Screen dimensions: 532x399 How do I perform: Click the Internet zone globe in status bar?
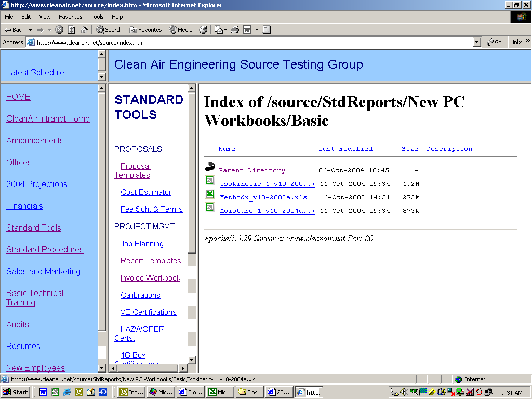click(x=459, y=379)
